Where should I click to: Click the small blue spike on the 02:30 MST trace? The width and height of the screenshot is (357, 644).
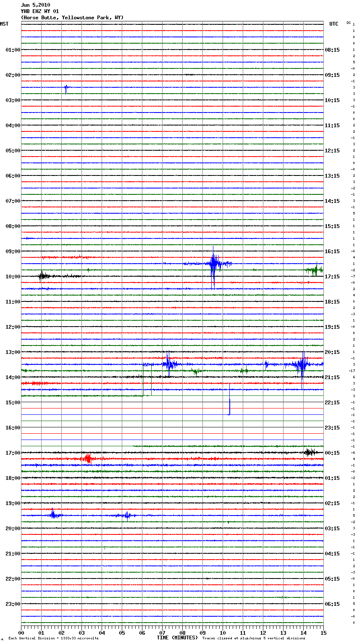coord(66,88)
